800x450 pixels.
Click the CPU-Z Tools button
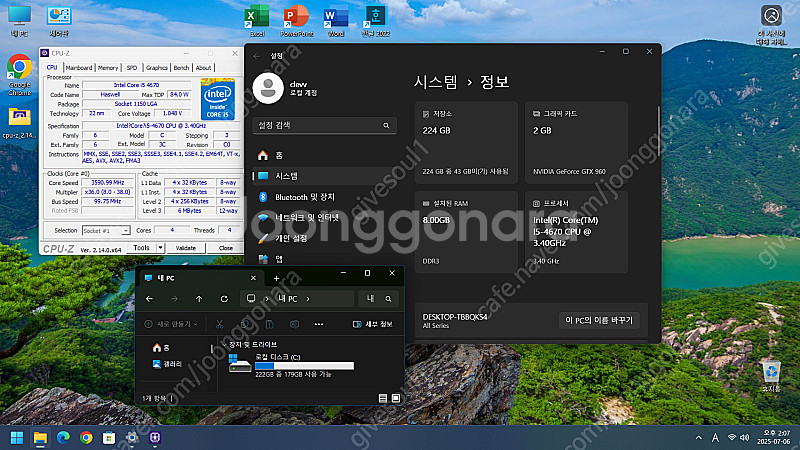pyautogui.click(x=141, y=248)
